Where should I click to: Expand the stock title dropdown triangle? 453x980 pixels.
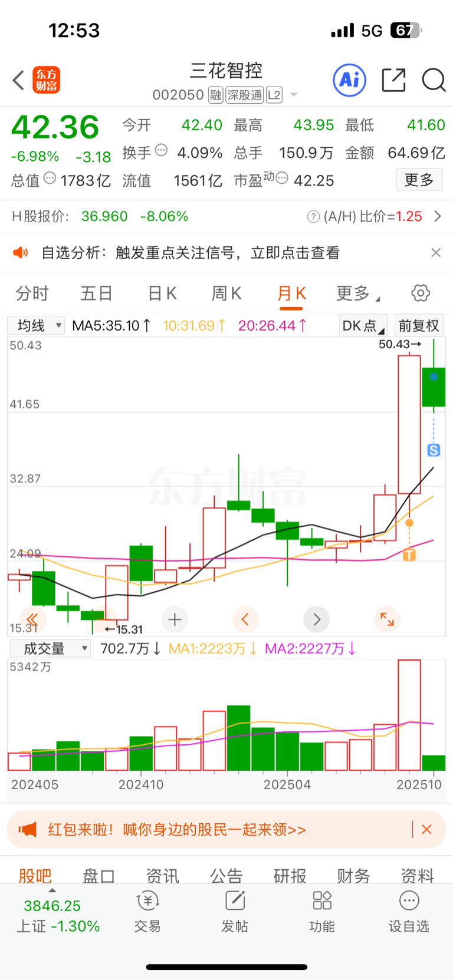[294, 95]
